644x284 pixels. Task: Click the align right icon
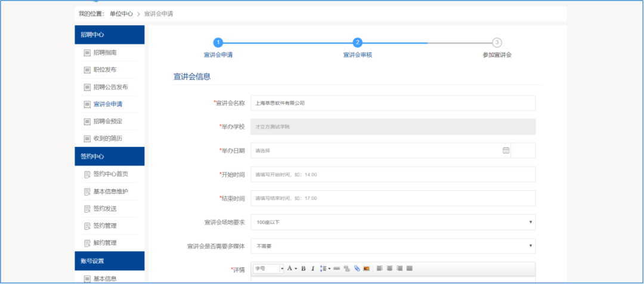tap(399, 268)
